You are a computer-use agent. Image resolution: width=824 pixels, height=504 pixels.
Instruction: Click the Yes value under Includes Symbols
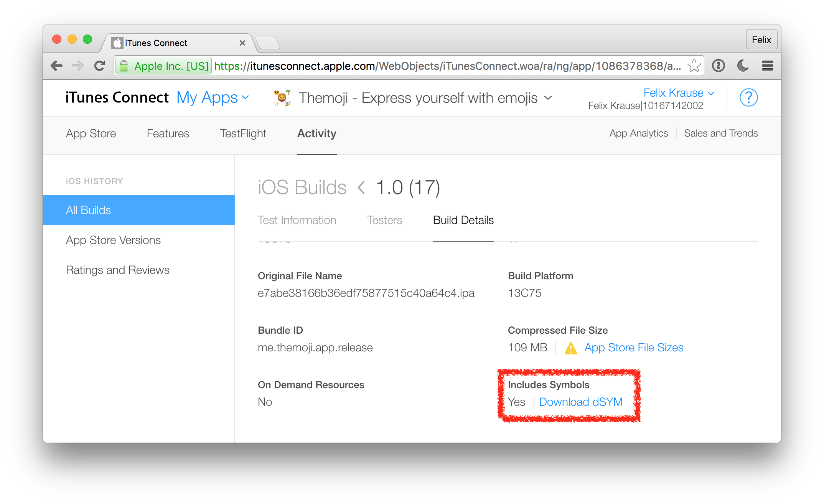coord(516,402)
